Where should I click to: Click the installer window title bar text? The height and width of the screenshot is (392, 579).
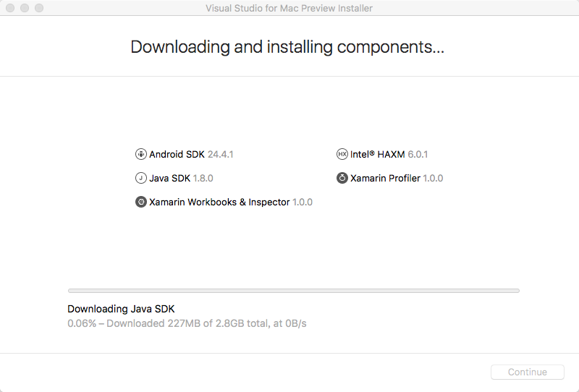click(289, 8)
